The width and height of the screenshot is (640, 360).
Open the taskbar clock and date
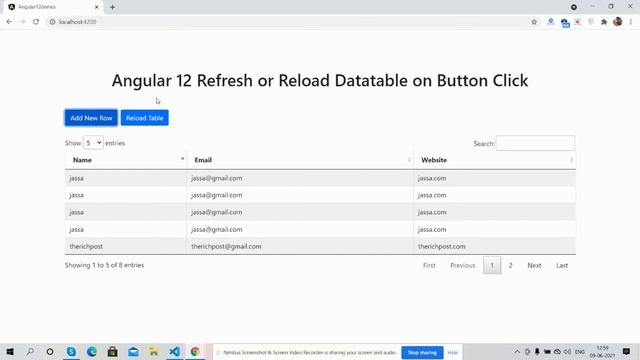pos(602,352)
